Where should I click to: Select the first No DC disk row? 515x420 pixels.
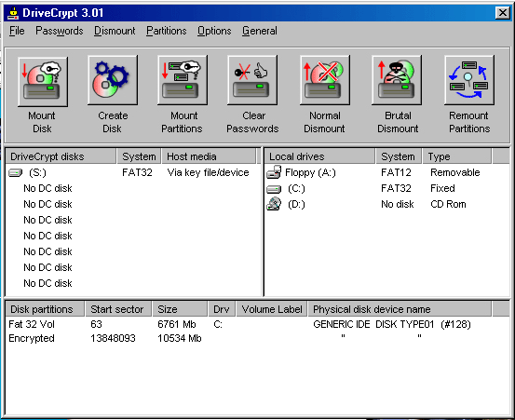click(47, 188)
